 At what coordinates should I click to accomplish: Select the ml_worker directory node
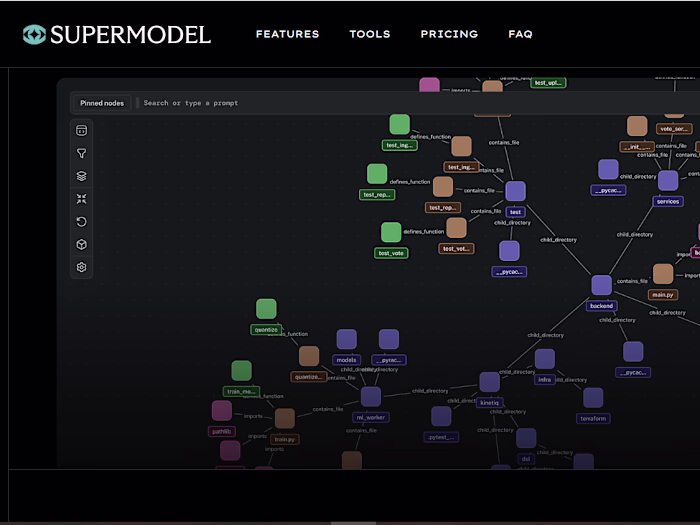[371, 397]
